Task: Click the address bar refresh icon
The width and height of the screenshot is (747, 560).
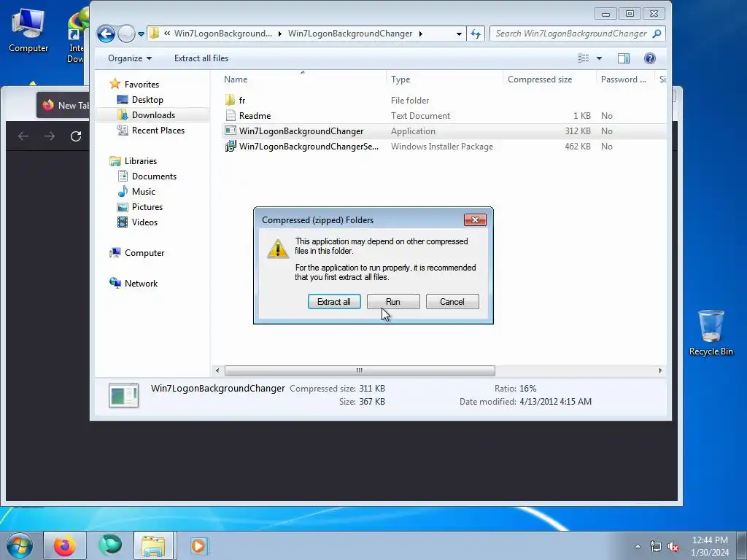Action: (x=476, y=34)
